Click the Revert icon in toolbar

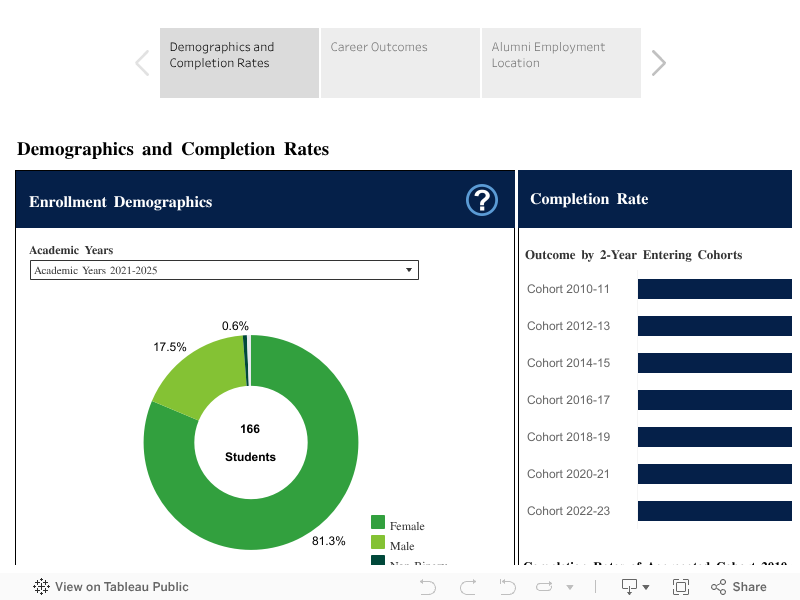[505, 587]
